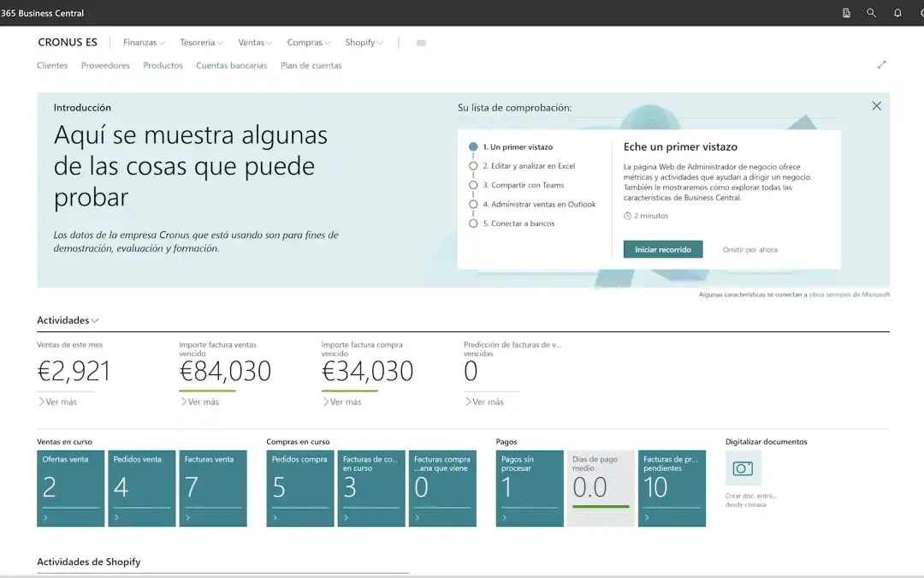924x578 pixels.
Task: Click the €2,921 sales this month value
Action: point(74,372)
